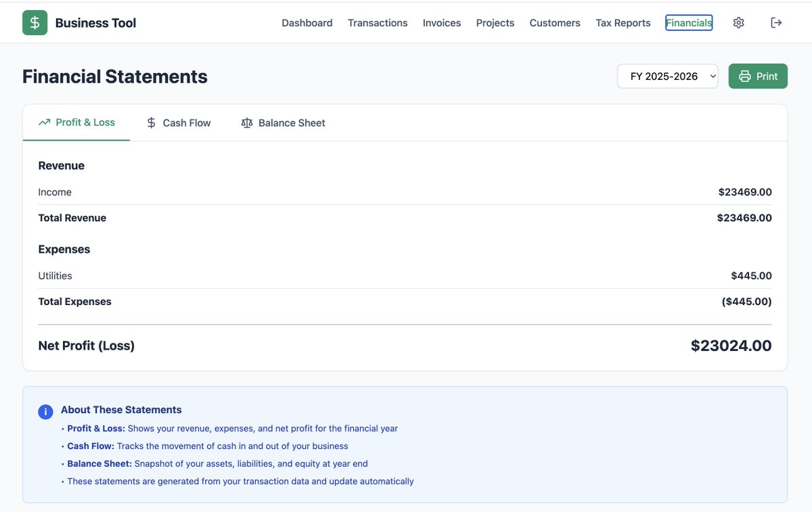Switch to the Cash Flow tab
The width and height of the screenshot is (812, 512).
pos(179,123)
